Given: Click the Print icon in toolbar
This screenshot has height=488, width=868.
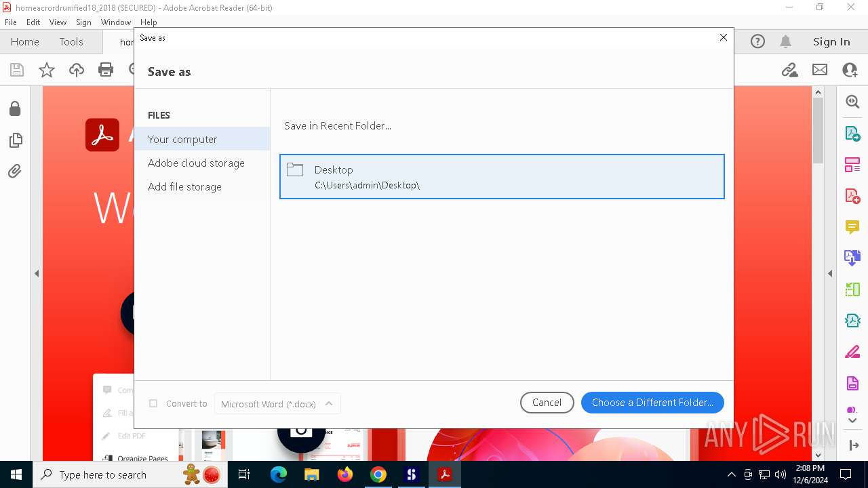Looking at the screenshot, I should pos(106,70).
